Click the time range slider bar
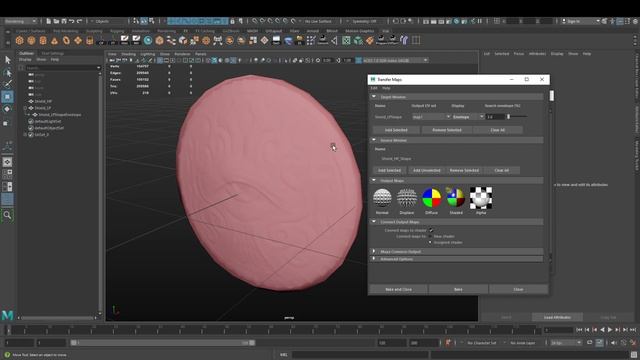The height and width of the screenshot is (360, 640). (x=162, y=343)
